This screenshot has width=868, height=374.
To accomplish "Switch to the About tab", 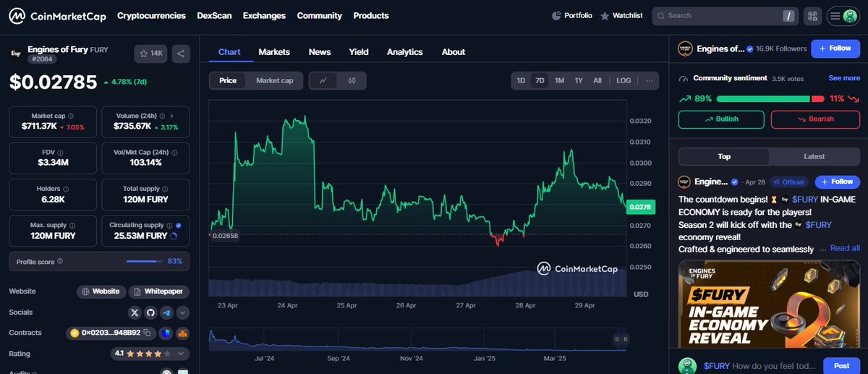I will 454,52.
